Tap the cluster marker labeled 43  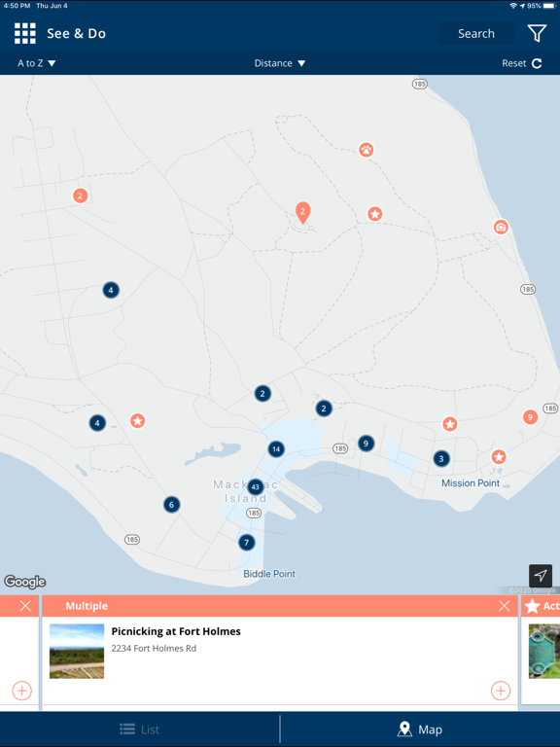tap(256, 487)
